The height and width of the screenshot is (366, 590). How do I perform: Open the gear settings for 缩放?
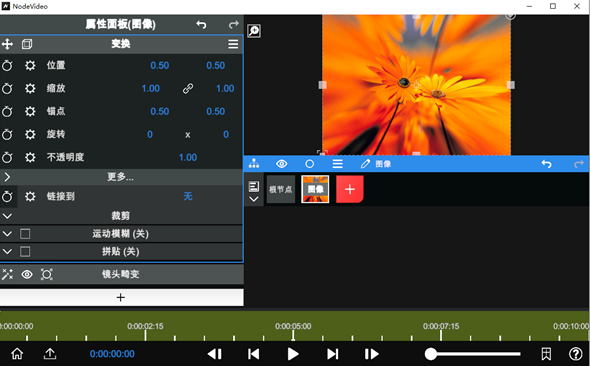(x=30, y=88)
